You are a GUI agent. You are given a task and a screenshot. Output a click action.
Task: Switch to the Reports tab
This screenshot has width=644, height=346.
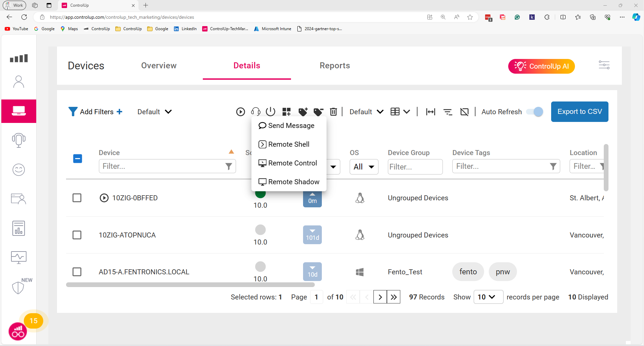335,66
